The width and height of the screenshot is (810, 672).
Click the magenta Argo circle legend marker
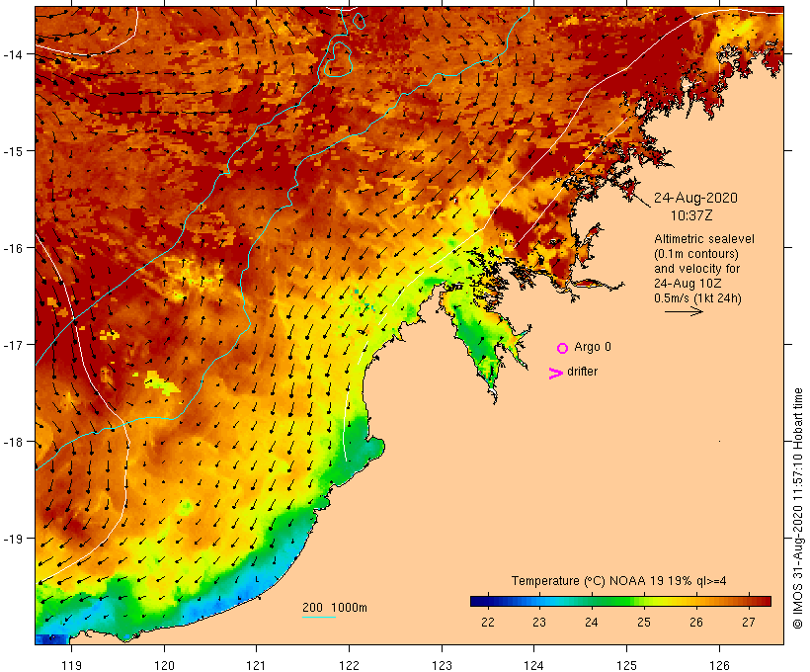pos(563,348)
